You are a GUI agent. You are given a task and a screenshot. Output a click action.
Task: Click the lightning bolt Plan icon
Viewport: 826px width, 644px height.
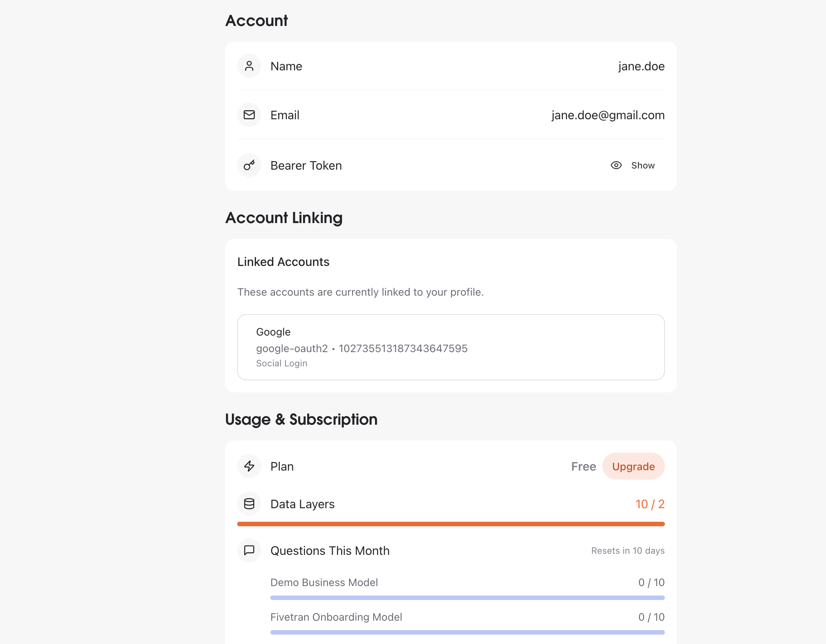tap(249, 466)
